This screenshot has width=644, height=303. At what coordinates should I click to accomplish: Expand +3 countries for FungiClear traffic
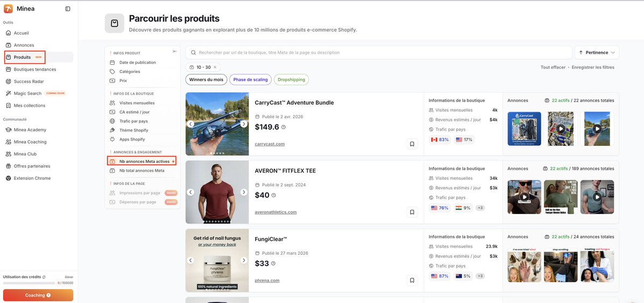click(480, 276)
